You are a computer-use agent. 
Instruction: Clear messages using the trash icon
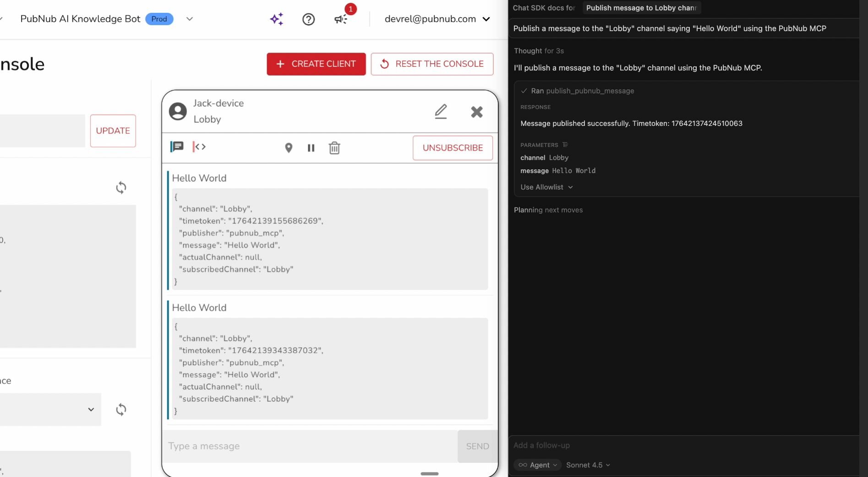(334, 148)
